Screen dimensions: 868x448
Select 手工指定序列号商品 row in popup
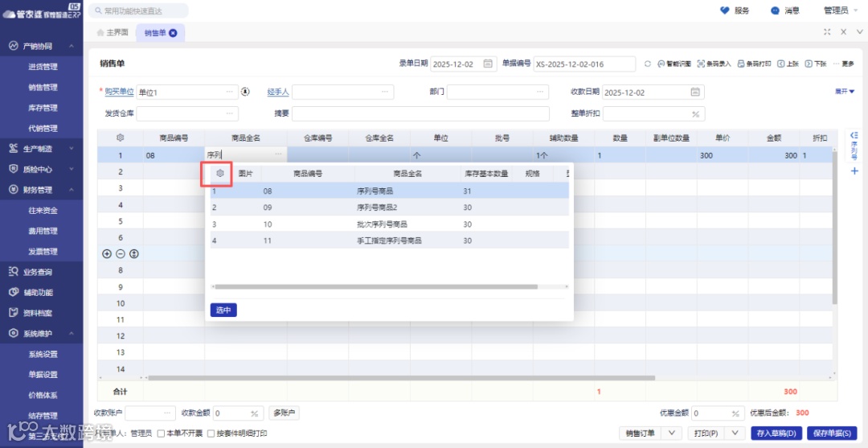tap(390, 240)
